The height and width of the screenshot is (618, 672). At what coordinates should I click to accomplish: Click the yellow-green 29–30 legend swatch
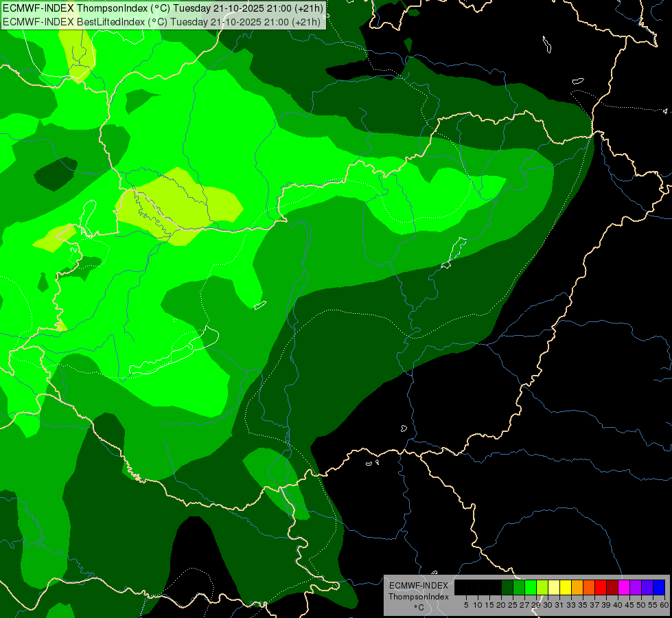tap(542, 588)
